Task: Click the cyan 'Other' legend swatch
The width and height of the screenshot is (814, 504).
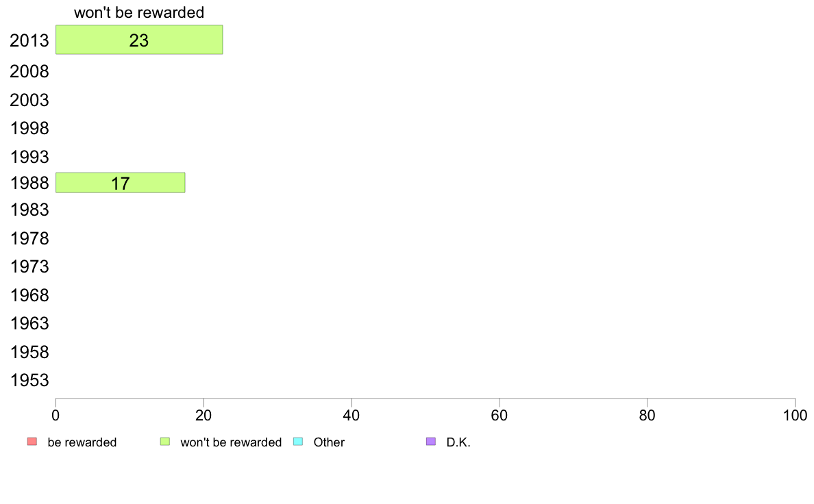Action: click(297, 442)
